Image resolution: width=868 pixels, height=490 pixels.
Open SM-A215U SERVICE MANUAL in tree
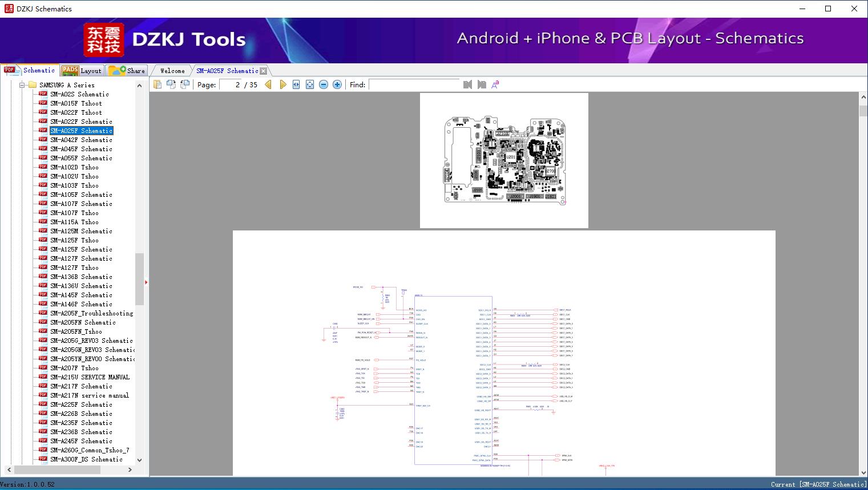(x=90, y=377)
